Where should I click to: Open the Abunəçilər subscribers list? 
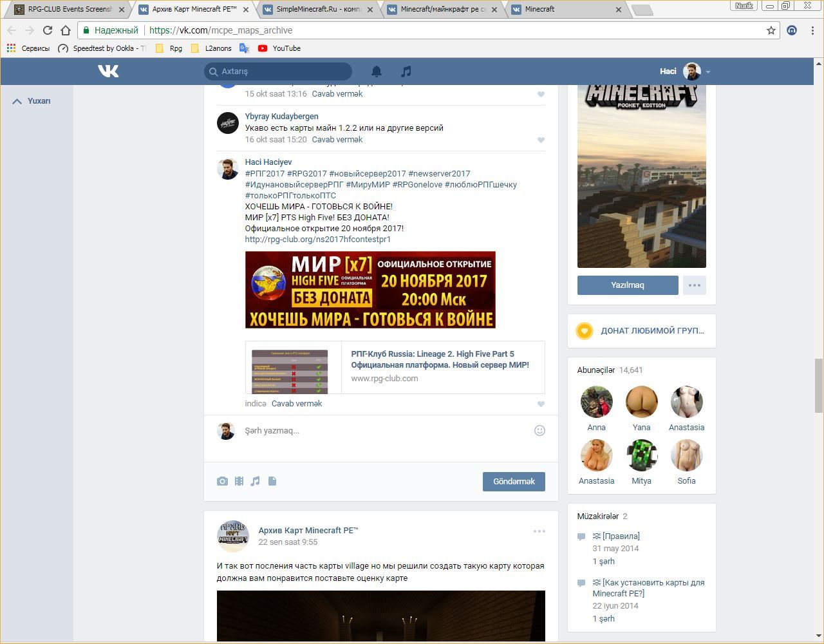(610, 370)
